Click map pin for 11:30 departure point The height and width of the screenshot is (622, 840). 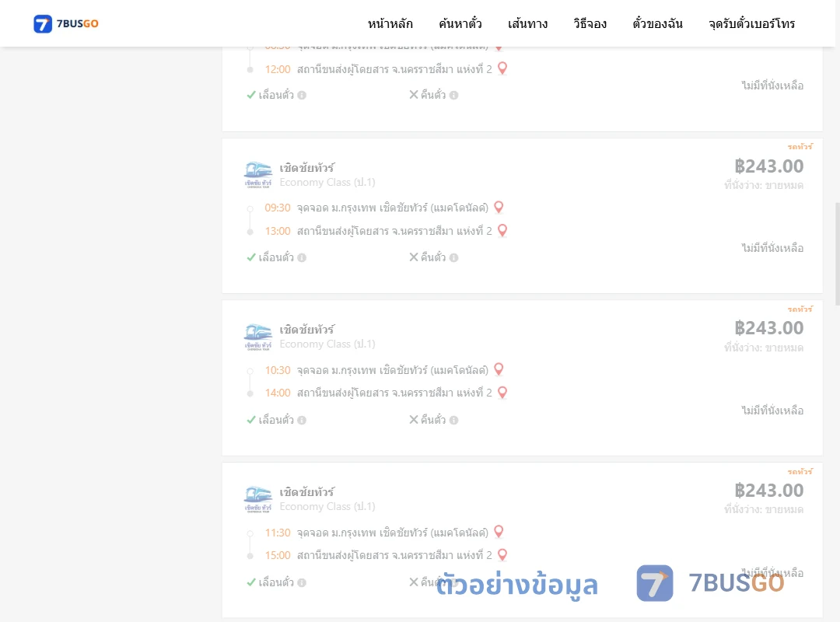point(499,532)
